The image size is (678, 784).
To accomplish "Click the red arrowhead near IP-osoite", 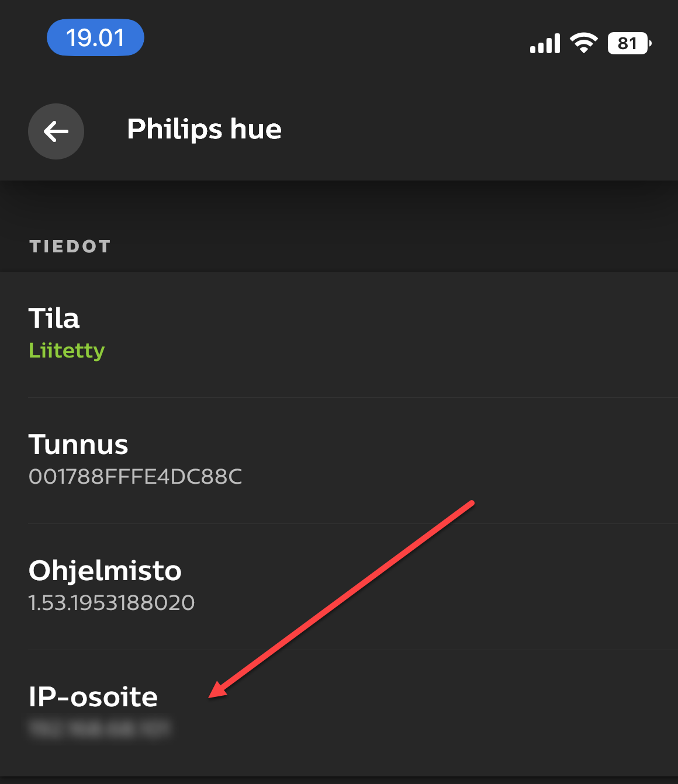I will 217,690.
